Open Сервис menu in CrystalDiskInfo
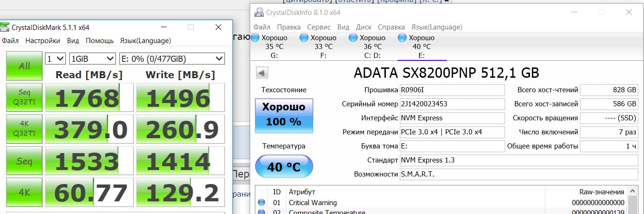This screenshot has height=214, width=644. point(319,27)
